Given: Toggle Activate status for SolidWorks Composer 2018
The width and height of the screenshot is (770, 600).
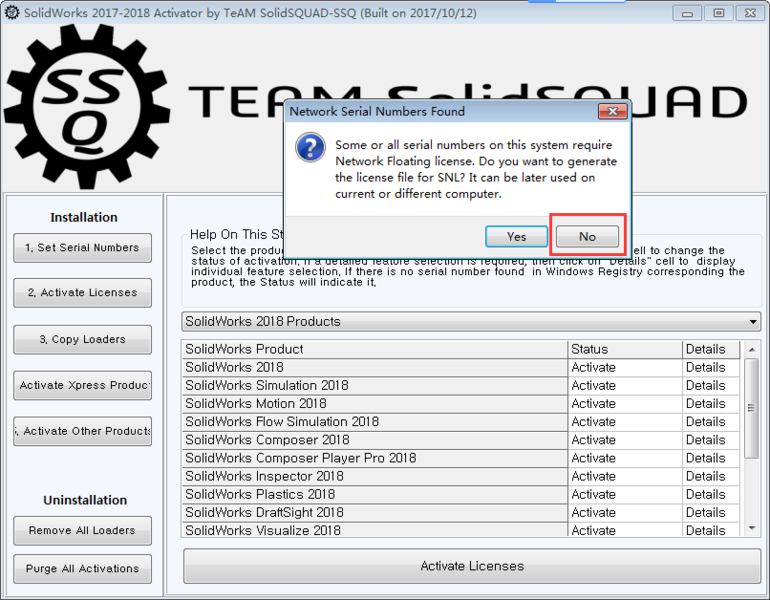Looking at the screenshot, I should [625, 440].
